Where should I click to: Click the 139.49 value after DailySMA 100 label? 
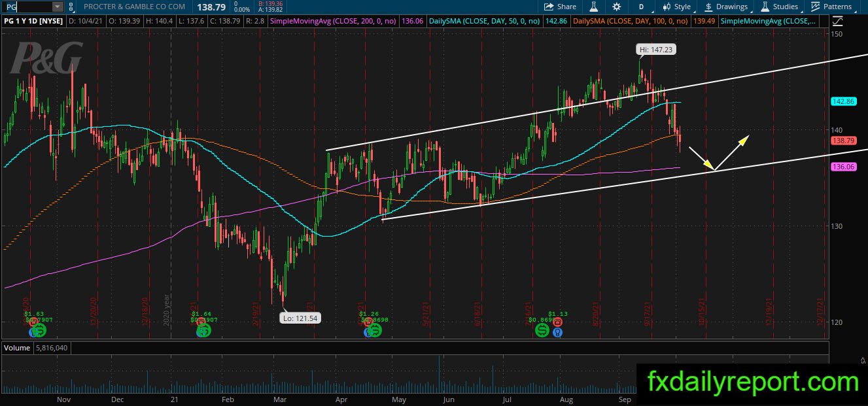coord(703,22)
